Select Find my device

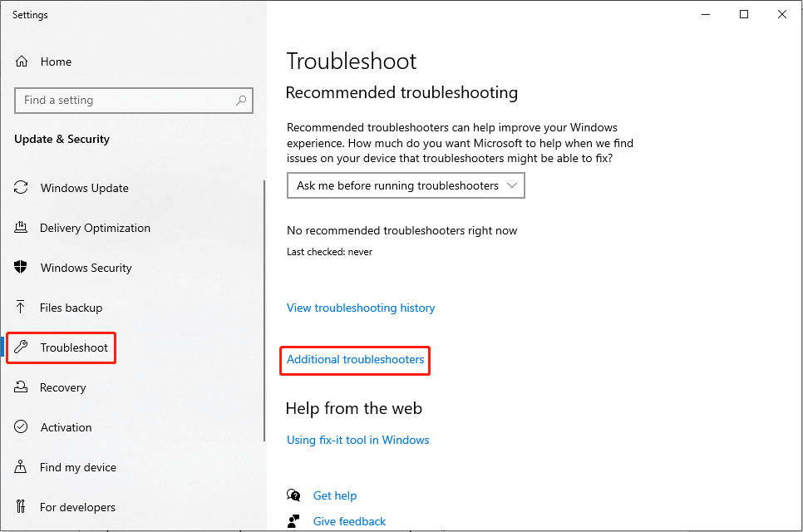pyautogui.click(x=76, y=467)
